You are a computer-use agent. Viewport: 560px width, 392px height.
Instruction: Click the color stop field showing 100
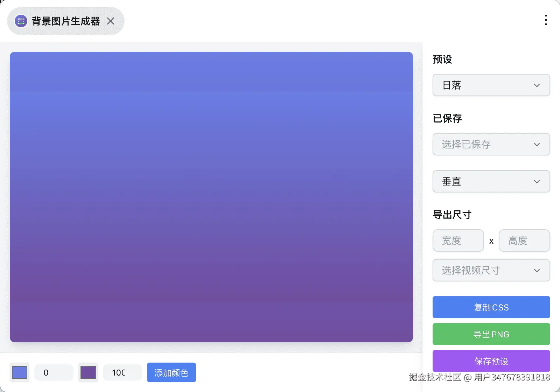122,372
